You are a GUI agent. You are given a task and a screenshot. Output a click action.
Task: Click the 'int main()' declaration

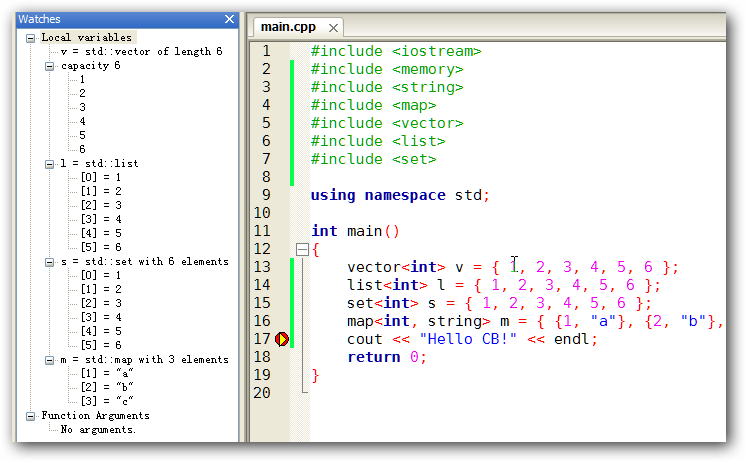tap(355, 231)
